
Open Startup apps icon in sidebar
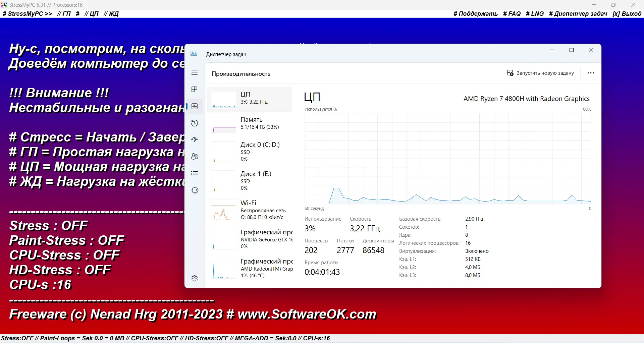pos(195,140)
